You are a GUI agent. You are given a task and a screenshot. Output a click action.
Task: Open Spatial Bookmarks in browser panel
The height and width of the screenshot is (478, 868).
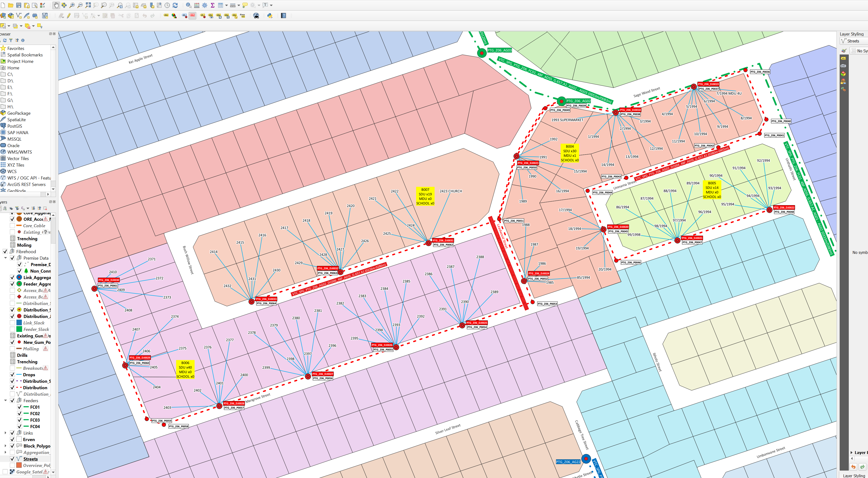(25, 55)
